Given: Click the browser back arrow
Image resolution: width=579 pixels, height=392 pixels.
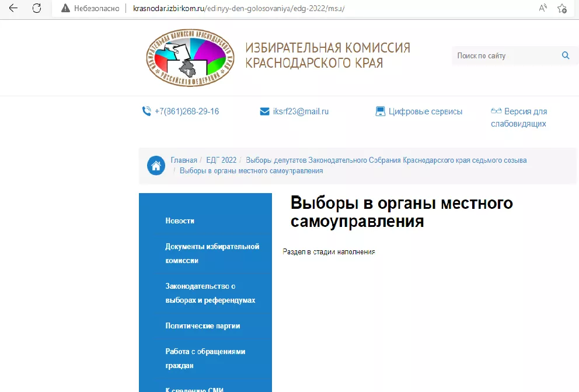Looking at the screenshot, I should pos(13,8).
